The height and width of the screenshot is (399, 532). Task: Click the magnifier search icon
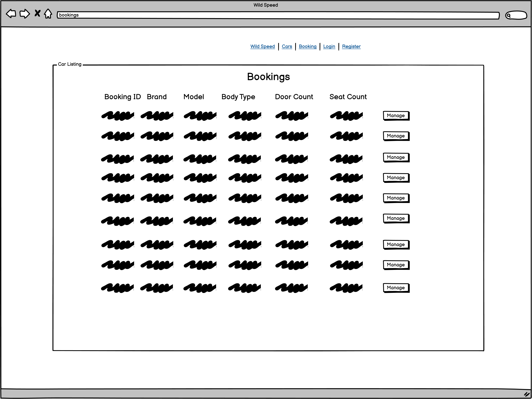click(x=508, y=16)
